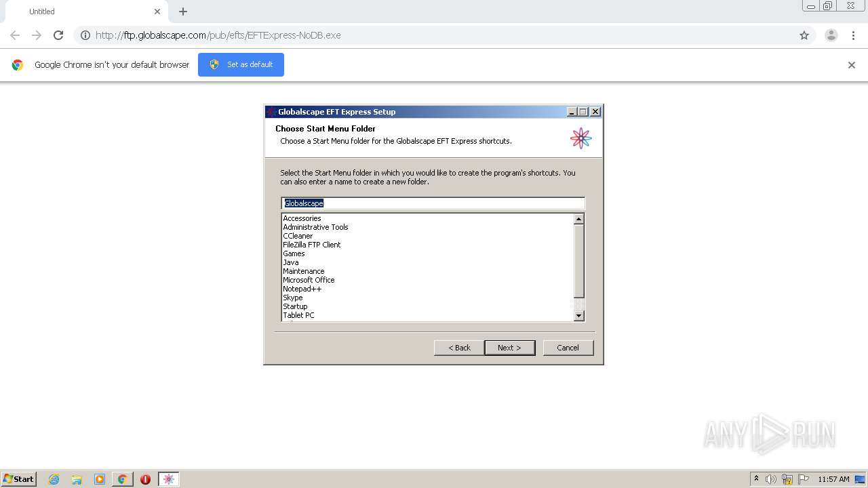View site information icon in address bar
Screen dimensions: 868x488
click(x=85, y=35)
